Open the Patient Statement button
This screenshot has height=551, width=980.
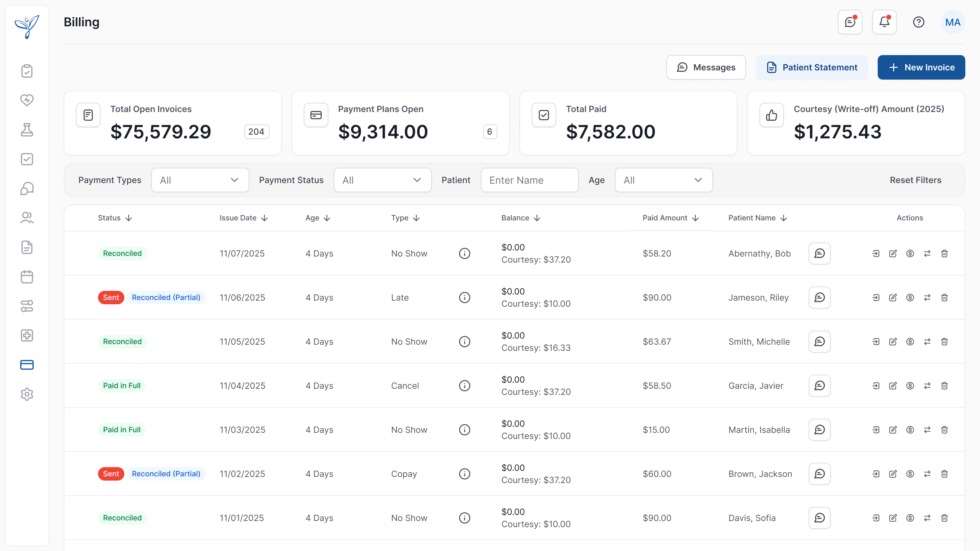pyautogui.click(x=812, y=67)
